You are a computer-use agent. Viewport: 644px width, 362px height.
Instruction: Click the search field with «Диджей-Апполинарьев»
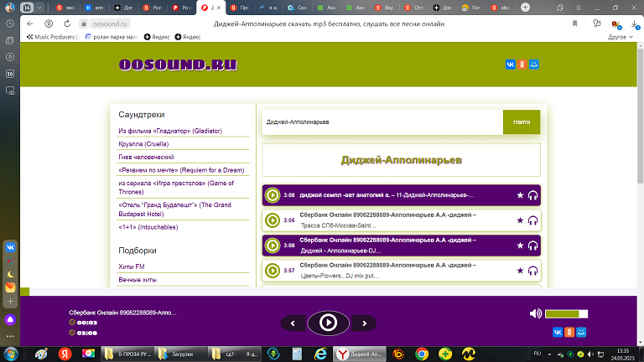point(382,122)
